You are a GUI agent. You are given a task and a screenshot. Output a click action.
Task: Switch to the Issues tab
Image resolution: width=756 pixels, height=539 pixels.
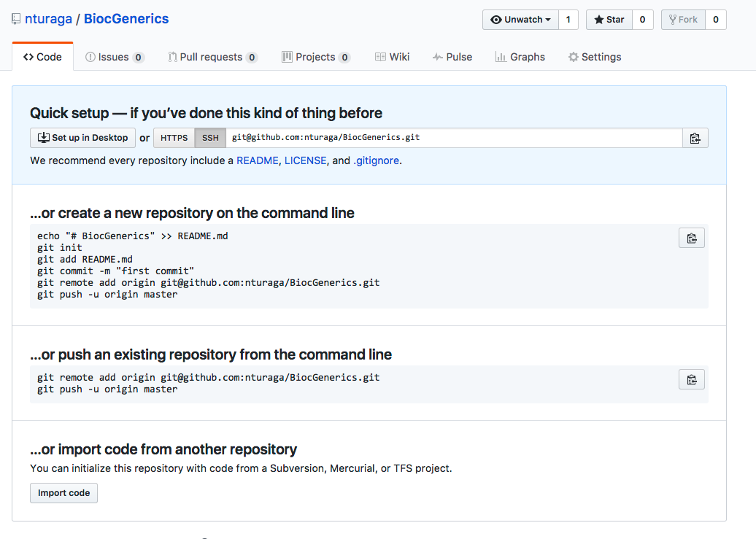coord(114,57)
